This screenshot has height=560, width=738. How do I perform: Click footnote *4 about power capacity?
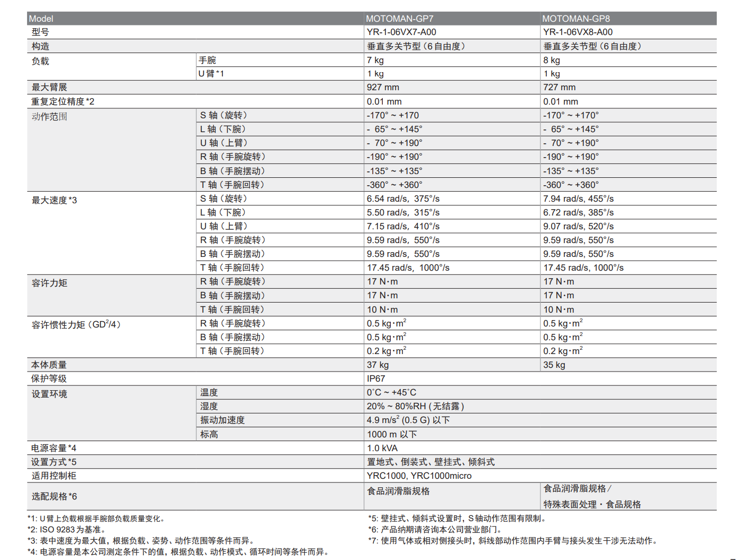pos(178,552)
